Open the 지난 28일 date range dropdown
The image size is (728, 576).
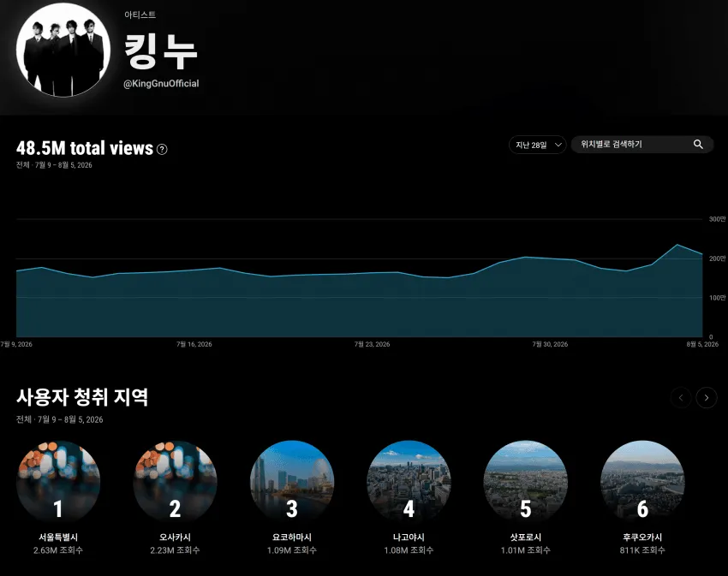537,145
